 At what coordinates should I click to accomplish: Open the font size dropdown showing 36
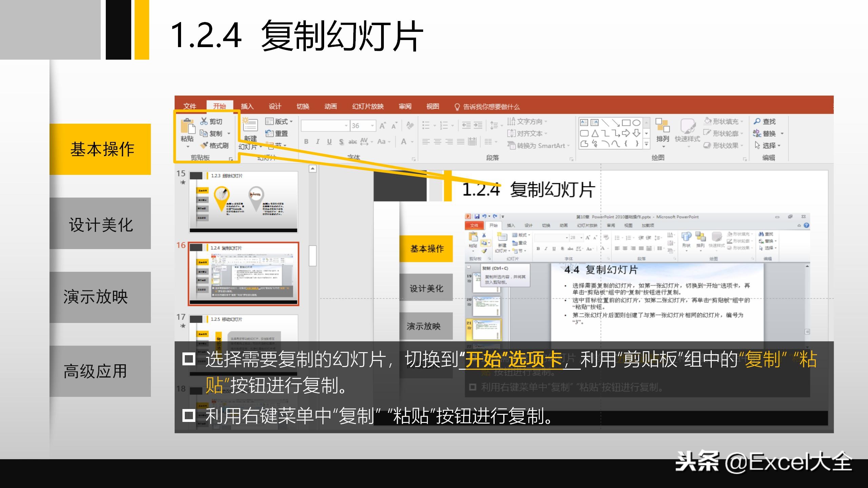point(372,125)
